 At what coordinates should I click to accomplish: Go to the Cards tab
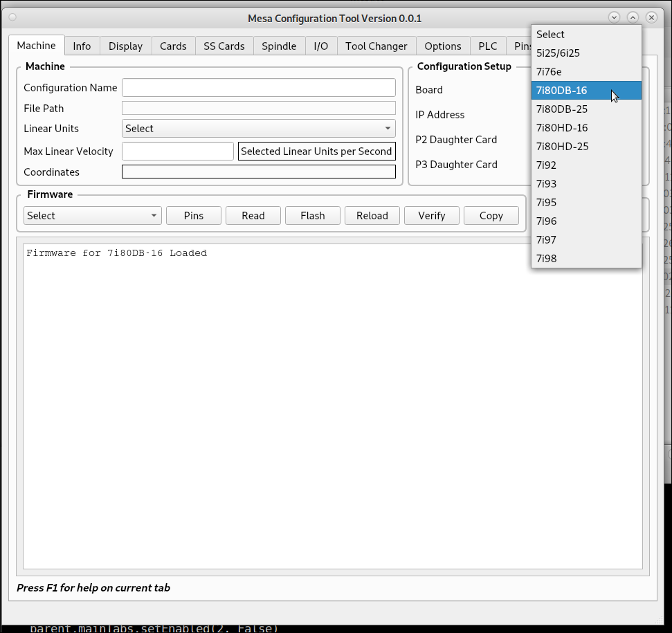tap(173, 46)
